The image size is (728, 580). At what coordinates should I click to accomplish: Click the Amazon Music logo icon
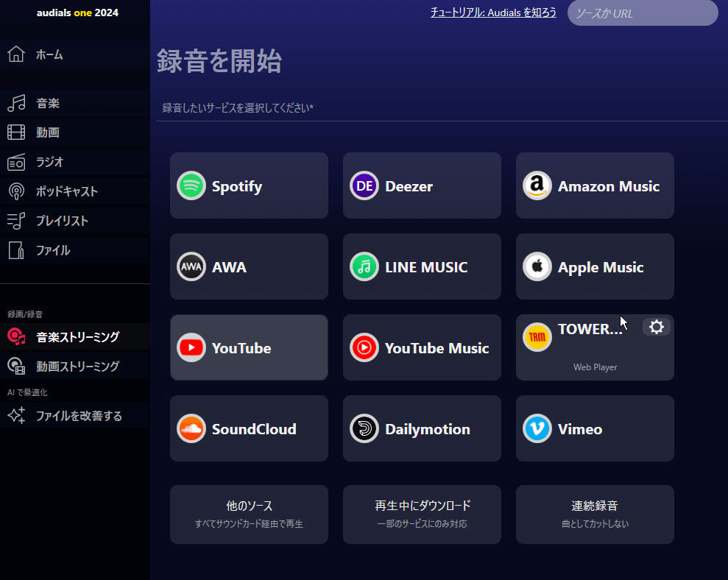pyautogui.click(x=537, y=185)
